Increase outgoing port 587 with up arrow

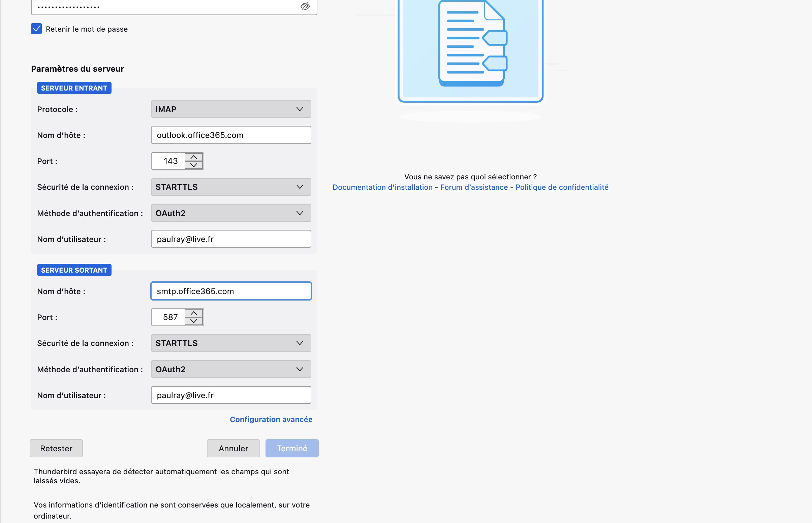click(x=194, y=313)
